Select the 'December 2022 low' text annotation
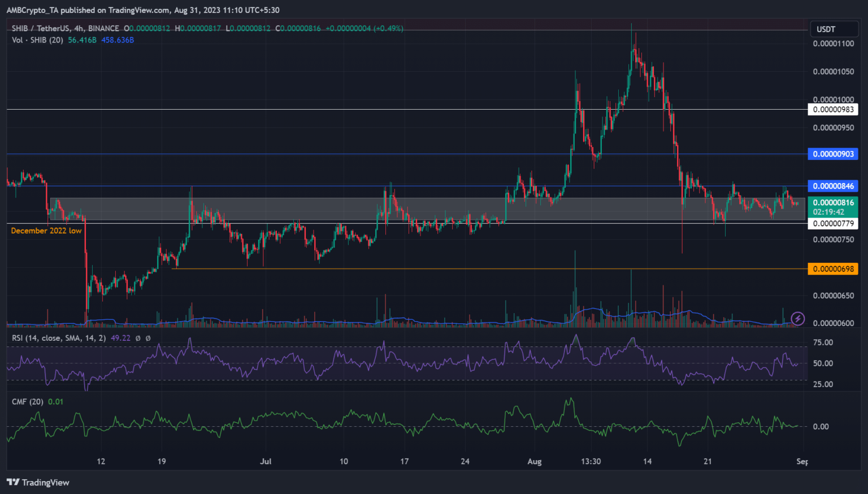Screen dimensions: 868x494 [x=46, y=231]
